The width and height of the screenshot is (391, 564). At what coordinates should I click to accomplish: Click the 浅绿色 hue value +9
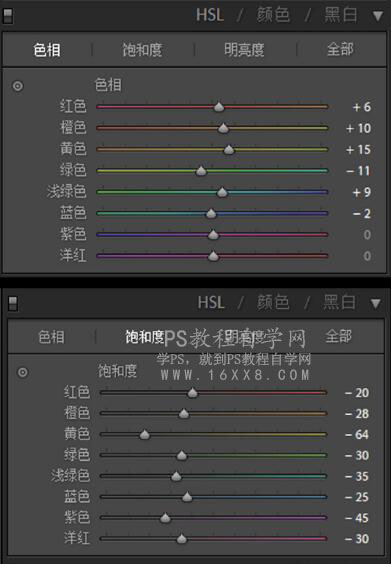362,192
